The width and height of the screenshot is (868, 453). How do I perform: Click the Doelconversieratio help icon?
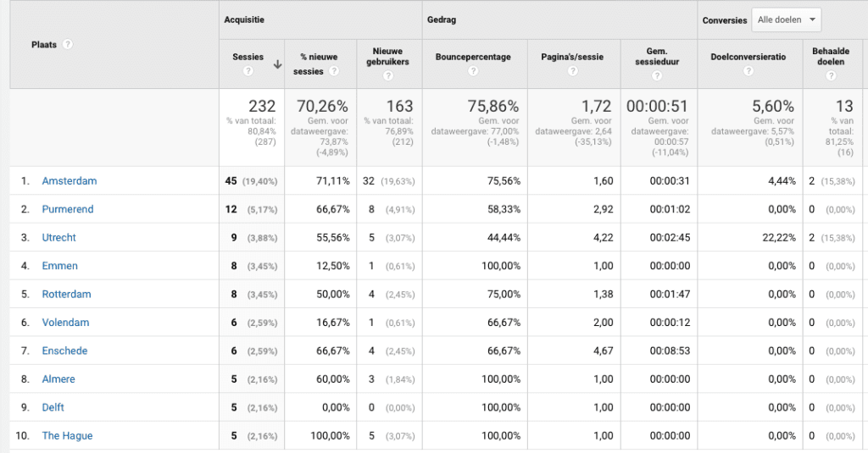point(748,71)
